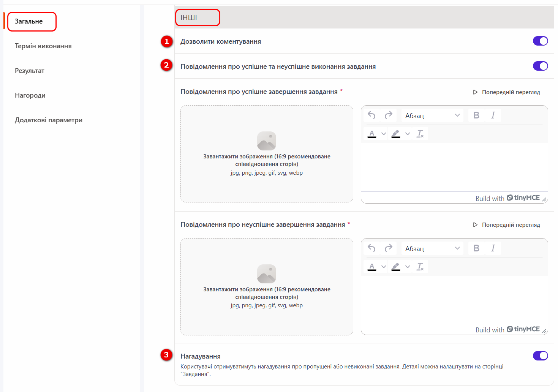Click Redo in the success message editor

pos(388,115)
